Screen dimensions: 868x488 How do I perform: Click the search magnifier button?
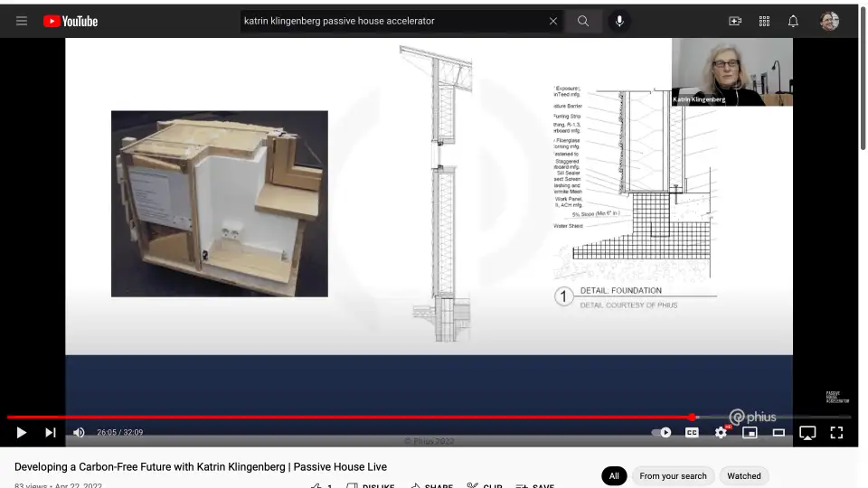click(x=583, y=21)
